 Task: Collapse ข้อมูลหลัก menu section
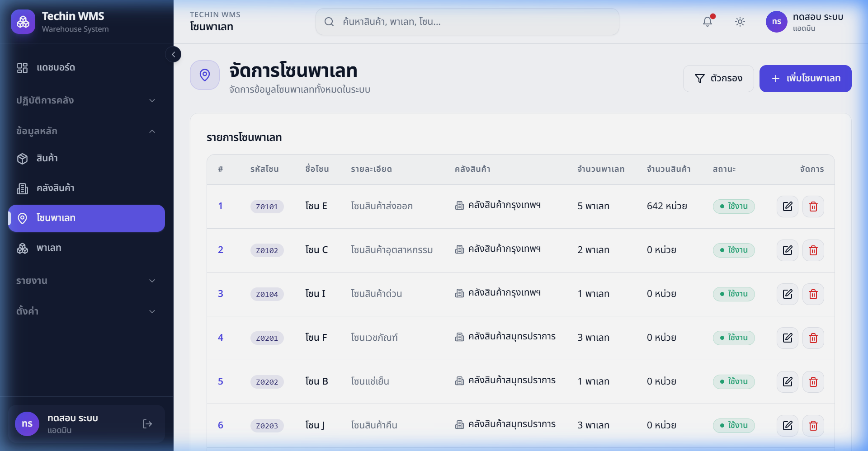click(86, 131)
